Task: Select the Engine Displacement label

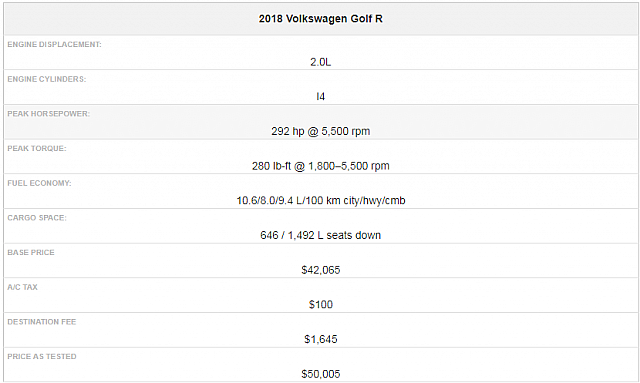Action: point(54,45)
